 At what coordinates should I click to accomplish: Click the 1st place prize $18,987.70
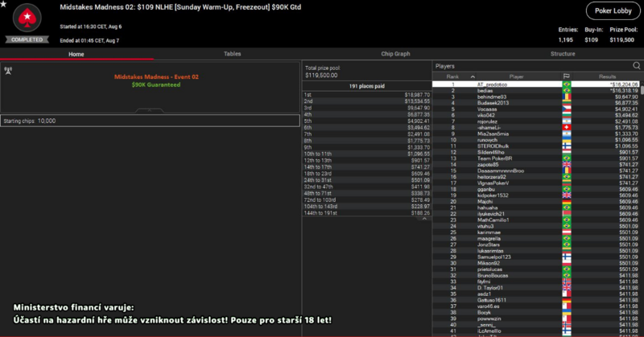click(417, 95)
